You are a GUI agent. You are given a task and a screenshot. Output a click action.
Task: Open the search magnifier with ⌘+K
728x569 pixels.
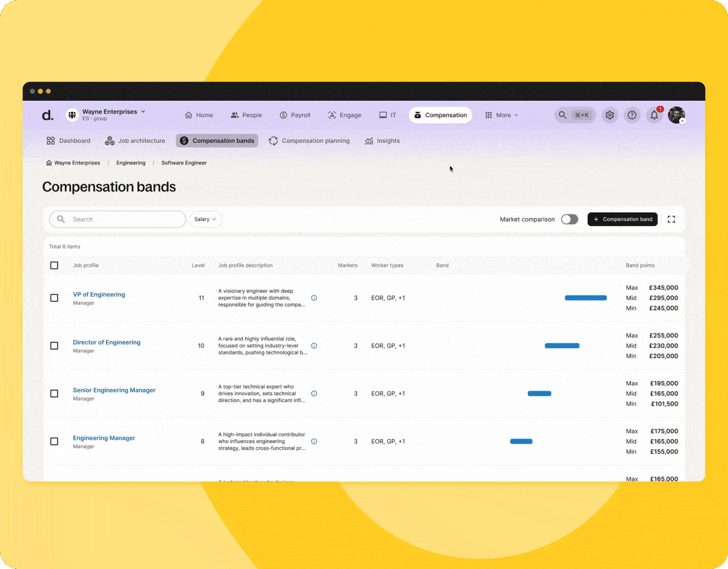pyautogui.click(x=575, y=115)
